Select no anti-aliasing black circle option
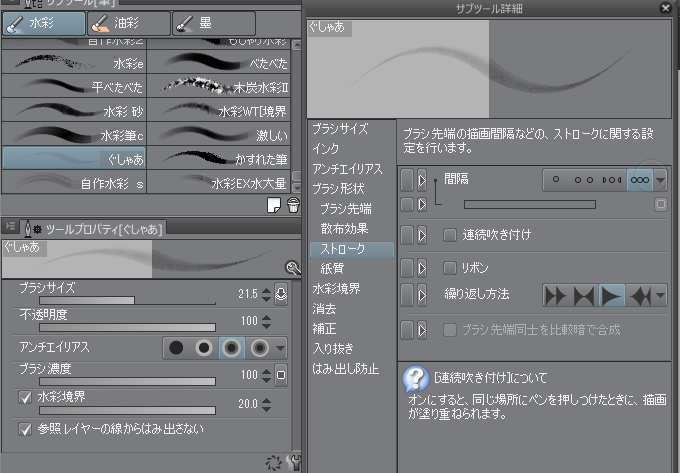680x473 pixels. (x=177, y=348)
